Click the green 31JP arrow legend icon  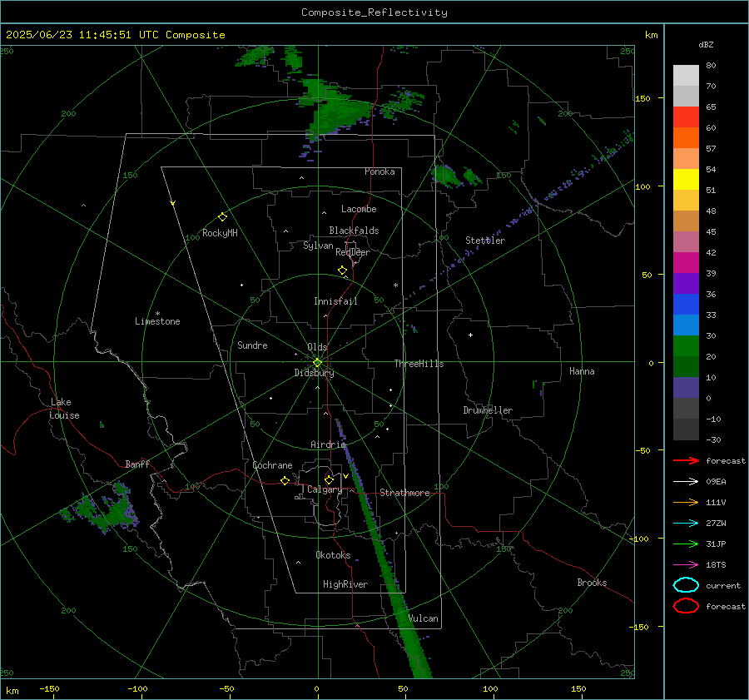686,544
